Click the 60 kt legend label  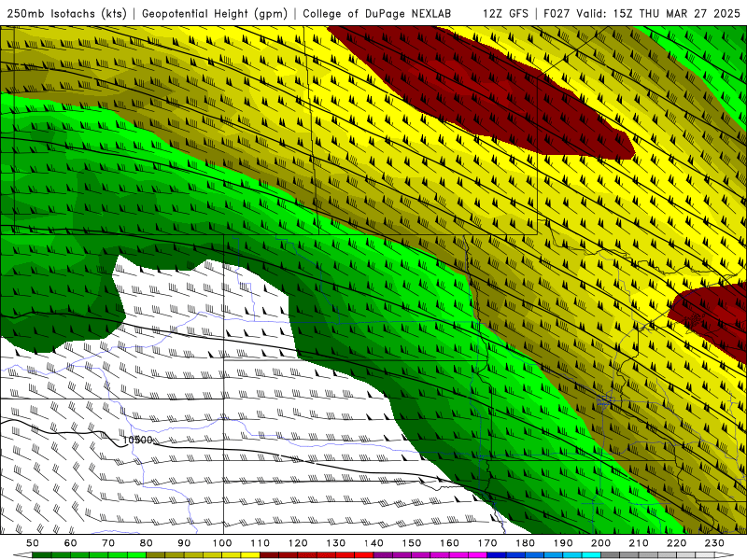pyautogui.click(x=70, y=543)
